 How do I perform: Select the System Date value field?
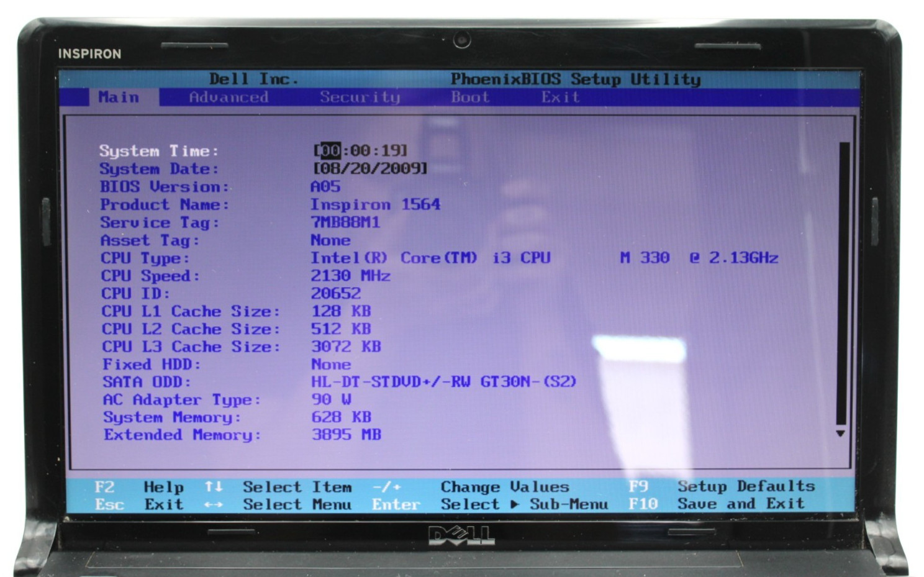click(x=371, y=168)
